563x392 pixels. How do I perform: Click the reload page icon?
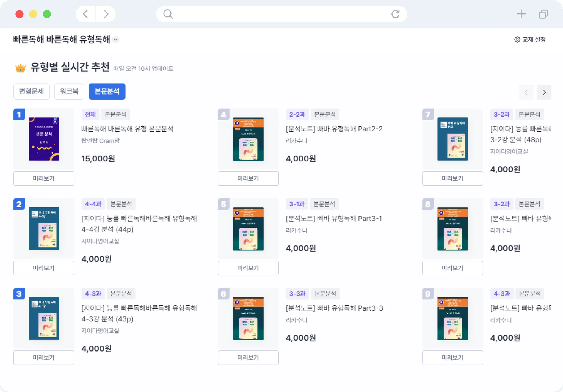pos(395,14)
